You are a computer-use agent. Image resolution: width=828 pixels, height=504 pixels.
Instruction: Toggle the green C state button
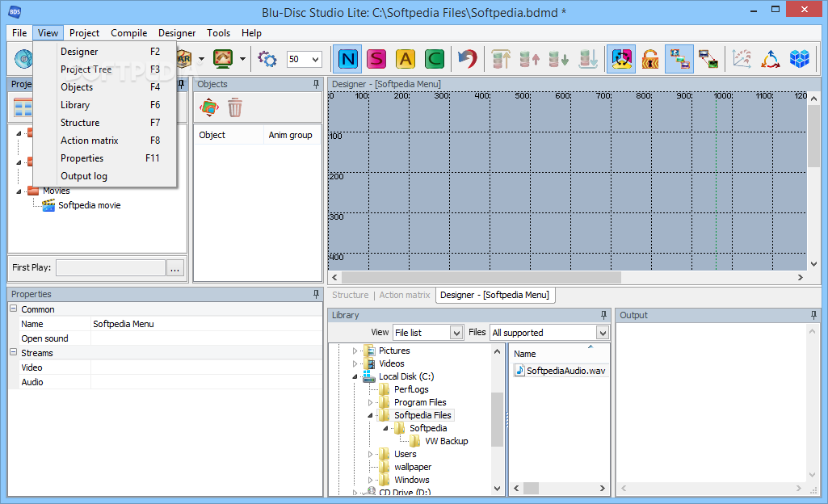[434, 59]
